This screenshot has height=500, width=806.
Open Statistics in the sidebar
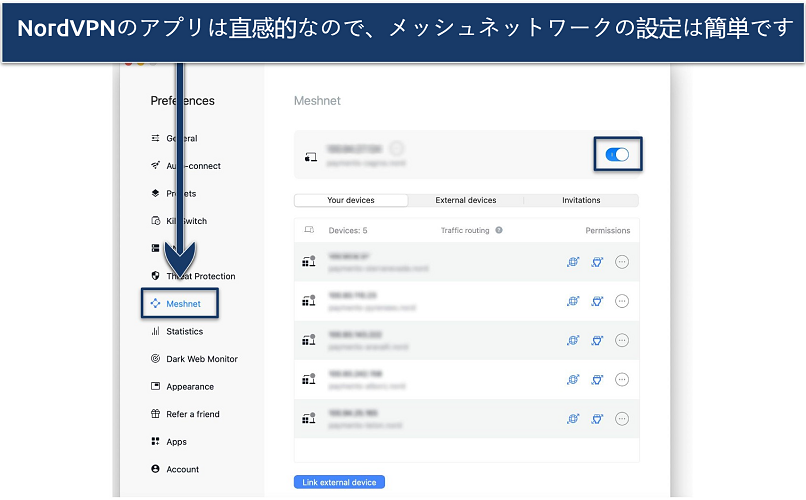tap(184, 331)
